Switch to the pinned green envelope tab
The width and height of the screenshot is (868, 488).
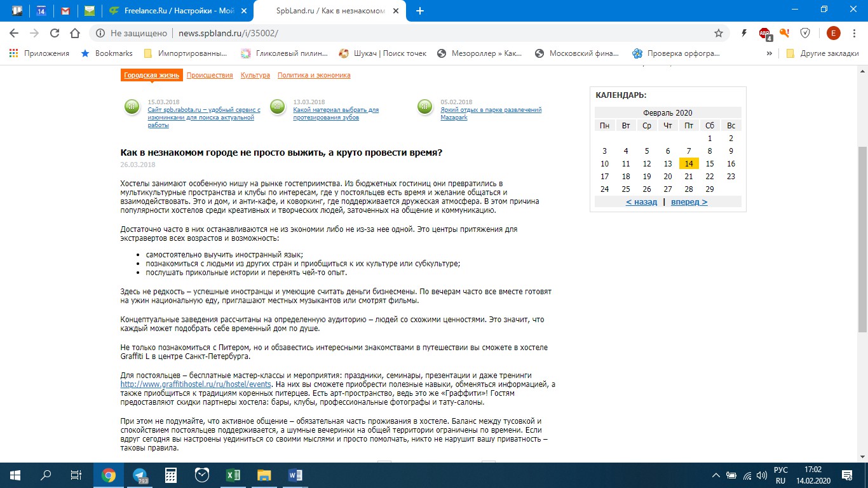[x=90, y=11]
